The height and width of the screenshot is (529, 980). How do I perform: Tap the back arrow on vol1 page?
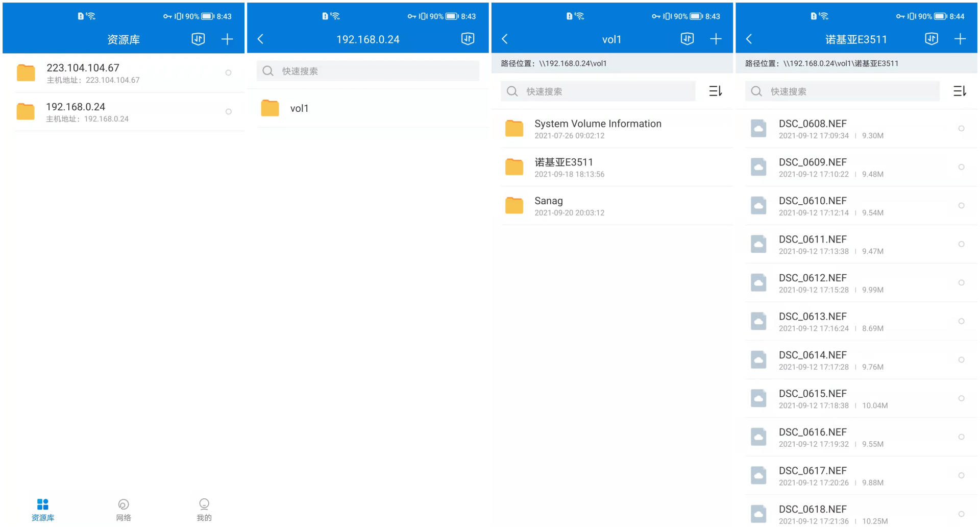click(x=505, y=39)
